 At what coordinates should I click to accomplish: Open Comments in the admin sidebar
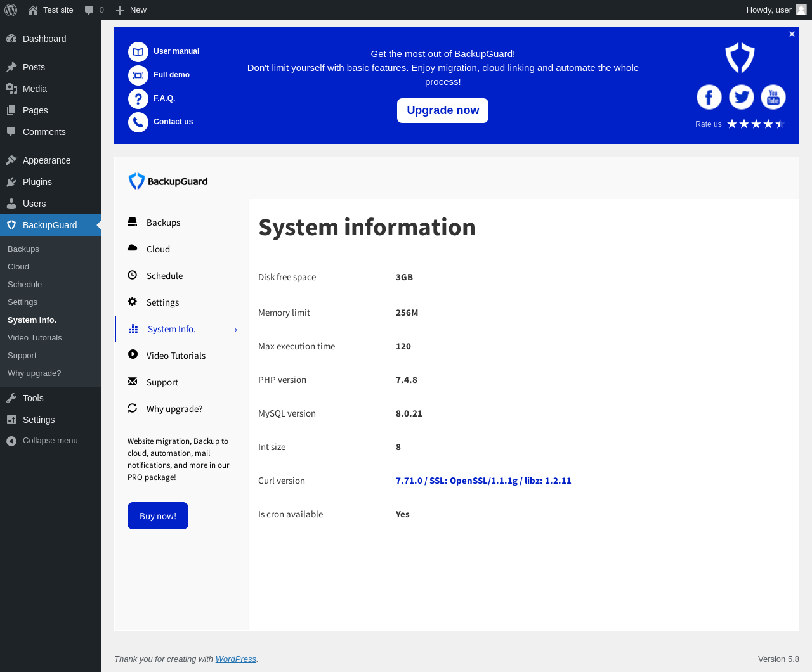pyautogui.click(x=51, y=132)
